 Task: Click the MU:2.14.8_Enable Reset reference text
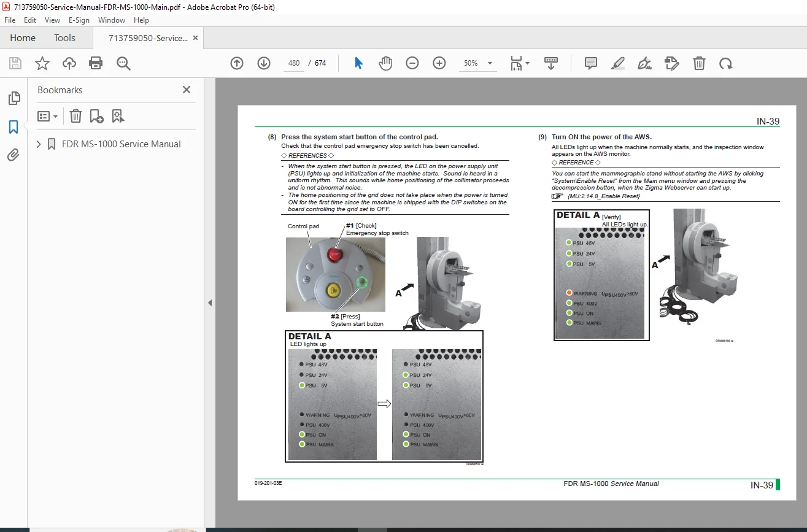pos(604,196)
